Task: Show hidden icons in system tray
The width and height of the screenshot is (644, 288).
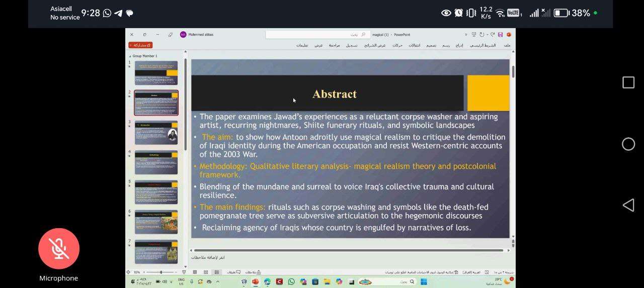Action: tap(217, 282)
